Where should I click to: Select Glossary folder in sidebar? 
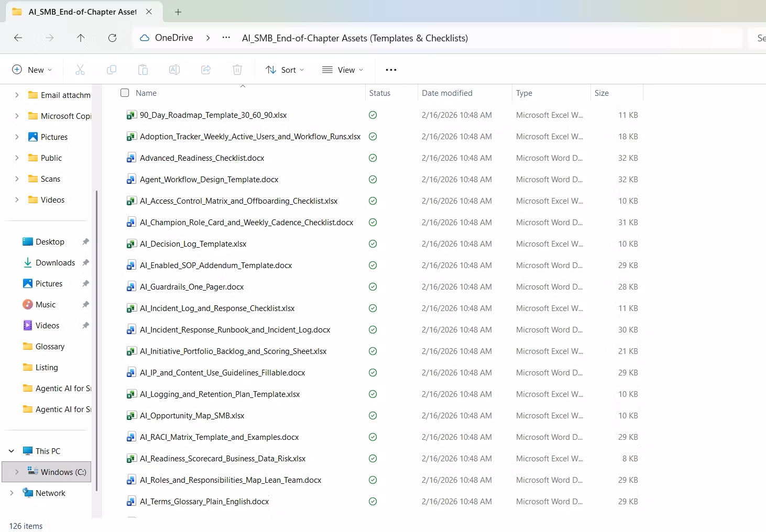pos(44,347)
